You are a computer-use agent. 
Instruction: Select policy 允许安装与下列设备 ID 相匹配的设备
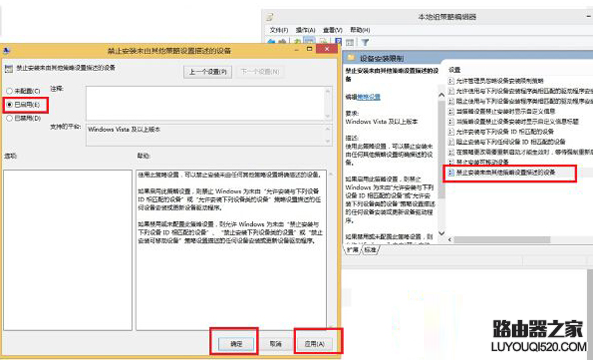click(501, 132)
